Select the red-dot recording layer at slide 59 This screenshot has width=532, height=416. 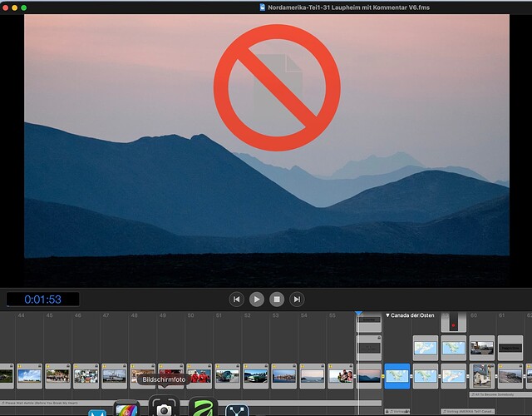(x=453, y=322)
